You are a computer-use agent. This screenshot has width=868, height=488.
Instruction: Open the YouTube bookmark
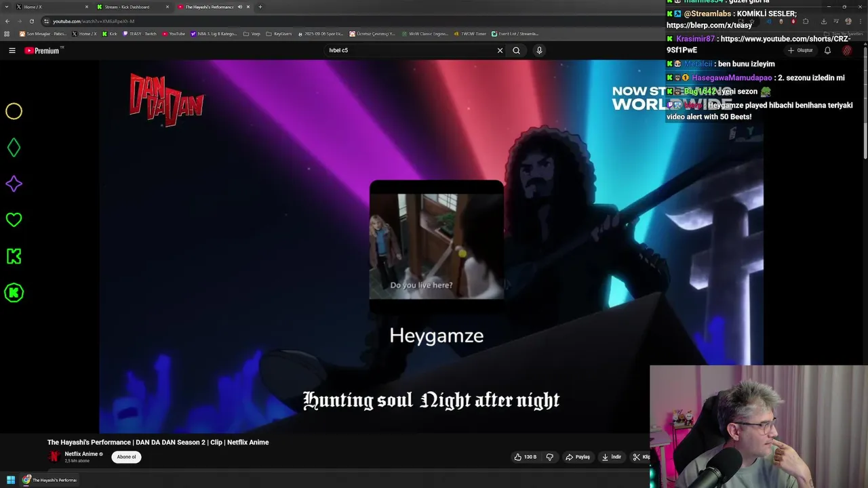pos(174,34)
